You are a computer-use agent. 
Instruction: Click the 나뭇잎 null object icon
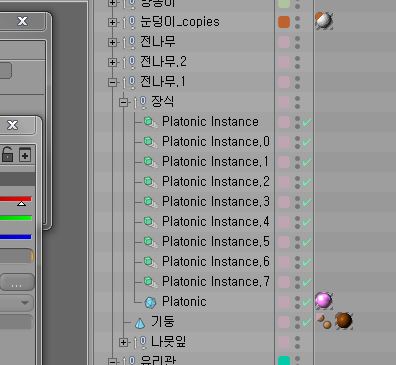pyautogui.click(x=141, y=342)
